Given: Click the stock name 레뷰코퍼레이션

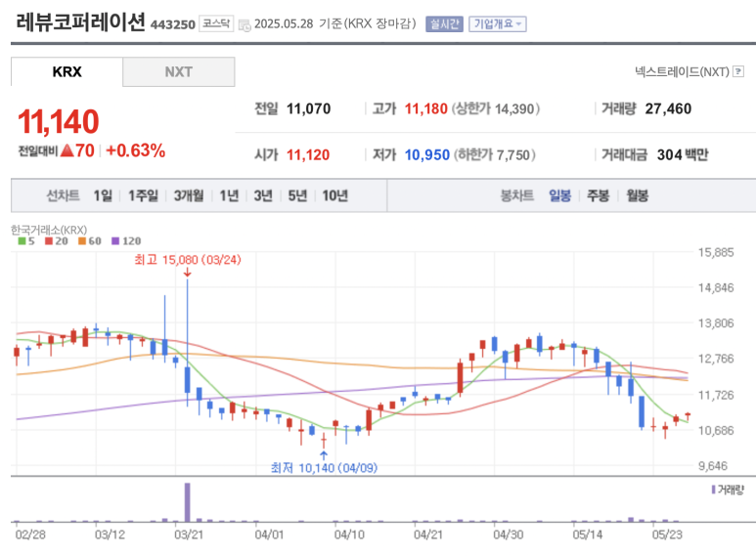Looking at the screenshot, I should point(80,21).
